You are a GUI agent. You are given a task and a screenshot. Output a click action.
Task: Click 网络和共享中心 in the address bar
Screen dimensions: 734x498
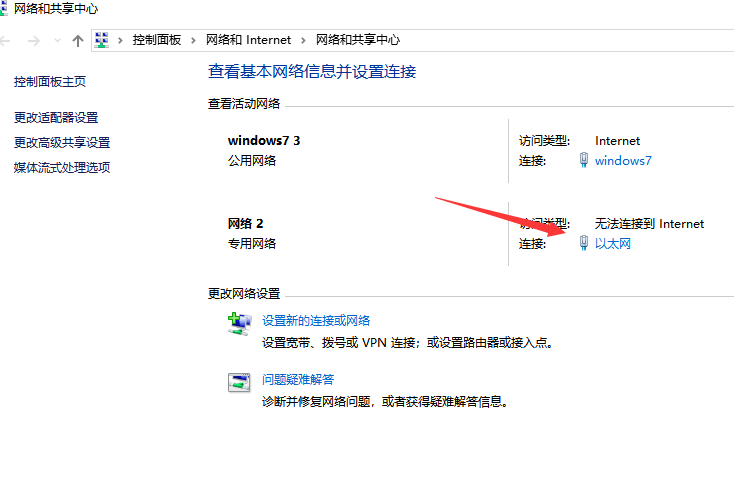(x=358, y=40)
